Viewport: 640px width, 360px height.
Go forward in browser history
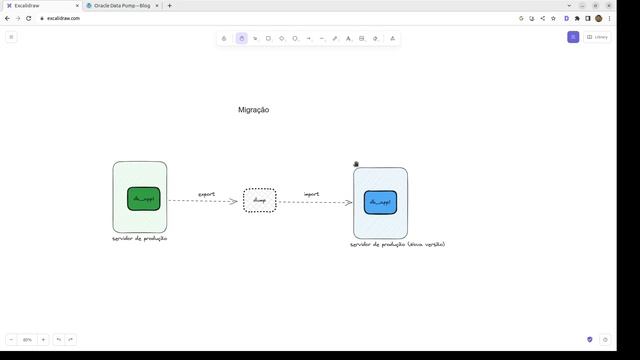point(18,18)
